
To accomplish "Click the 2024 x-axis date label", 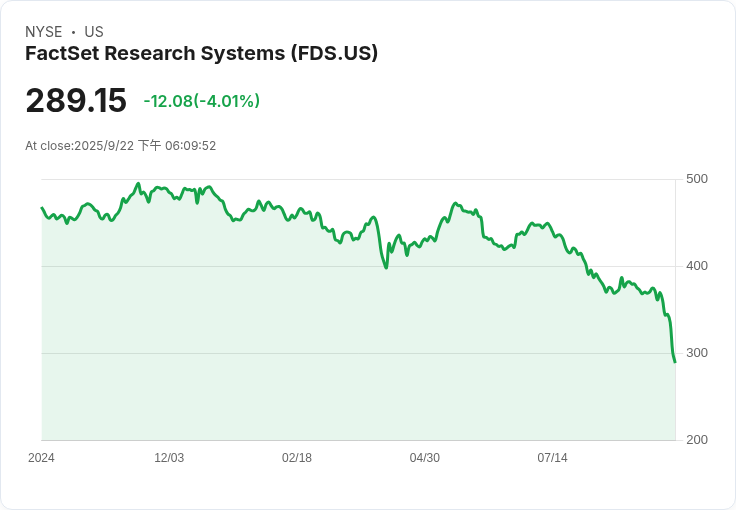I will [41, 458].
